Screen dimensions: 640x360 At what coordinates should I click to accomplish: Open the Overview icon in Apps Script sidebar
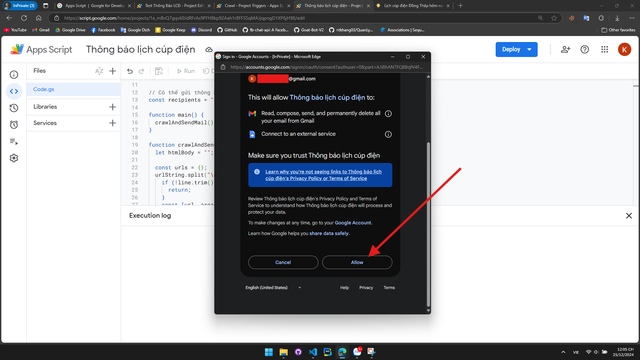tap(14, 75)
